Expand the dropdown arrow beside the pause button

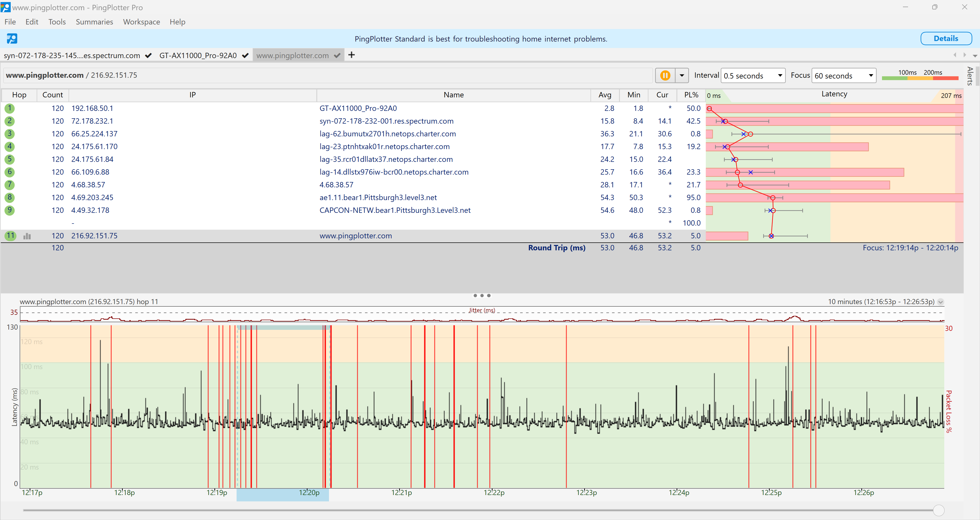coord(682,75)
